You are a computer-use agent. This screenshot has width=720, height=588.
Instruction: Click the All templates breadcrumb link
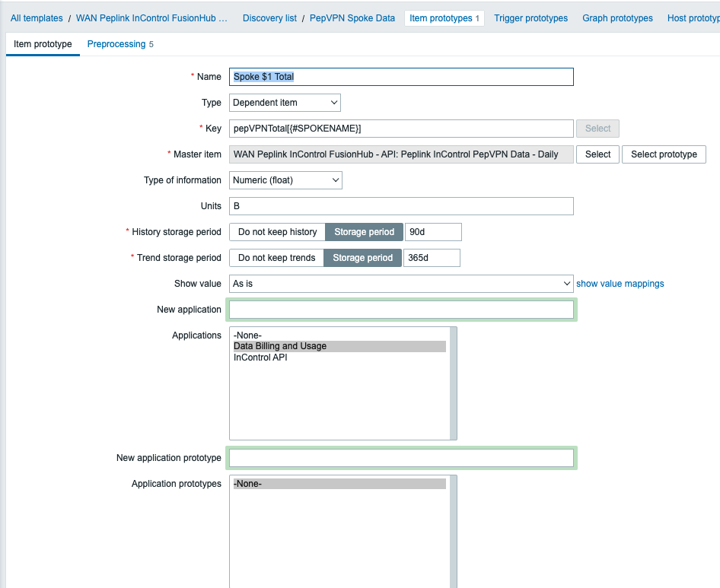(37, 18)
